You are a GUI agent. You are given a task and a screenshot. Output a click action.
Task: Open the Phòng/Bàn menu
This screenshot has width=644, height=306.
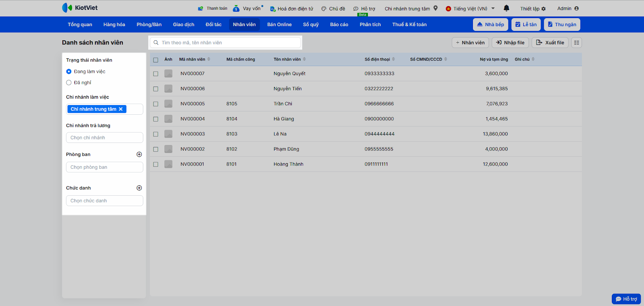tap(149, 25)
